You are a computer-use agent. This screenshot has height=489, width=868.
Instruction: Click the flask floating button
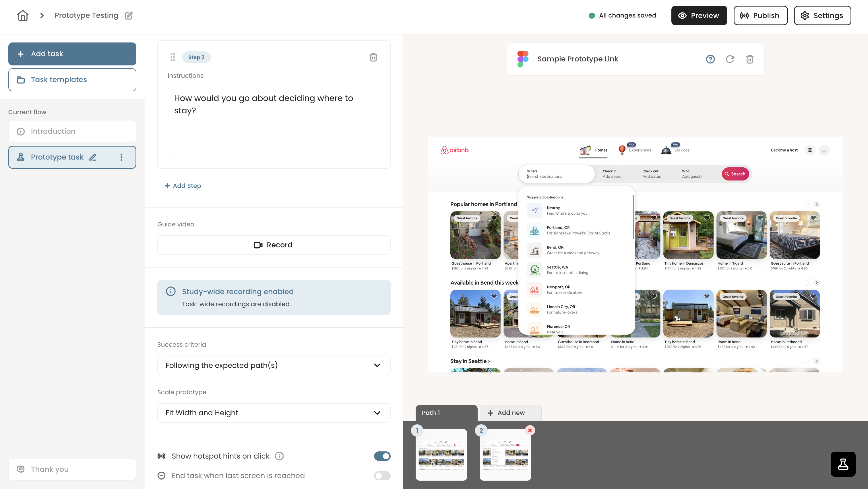coord(843,464)
